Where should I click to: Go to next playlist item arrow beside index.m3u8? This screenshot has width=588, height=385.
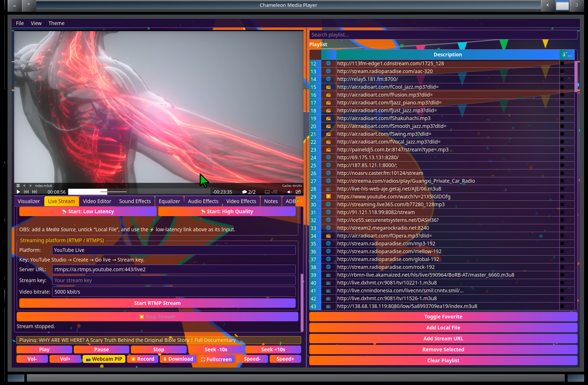[x=31, y=186]
